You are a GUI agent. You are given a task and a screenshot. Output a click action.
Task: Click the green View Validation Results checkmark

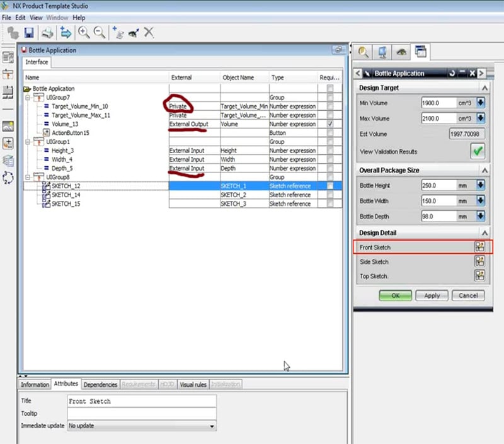pos(478,152)
